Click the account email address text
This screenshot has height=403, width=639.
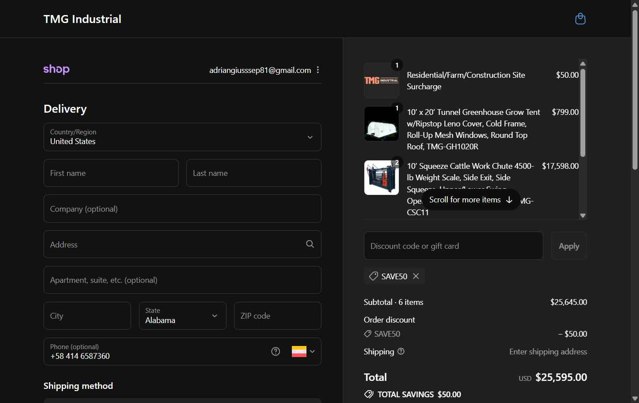pyautogui.click(x=260, y=70)
